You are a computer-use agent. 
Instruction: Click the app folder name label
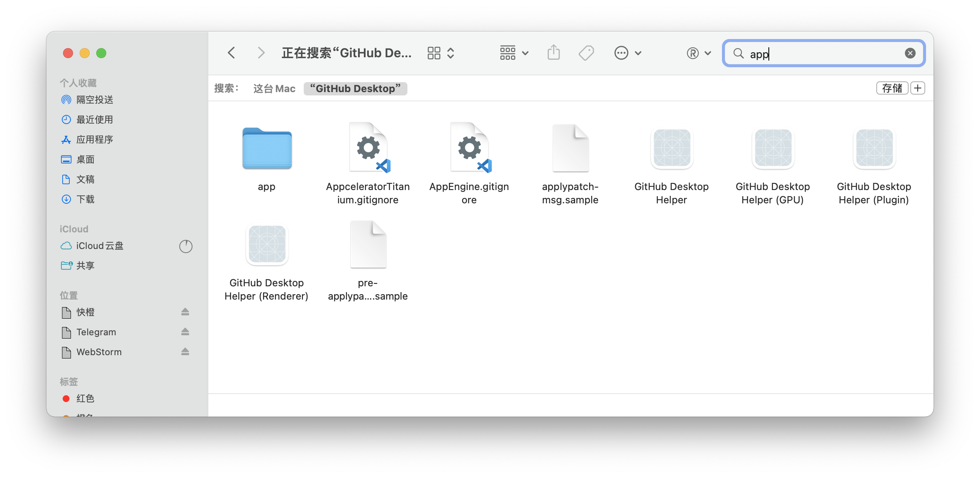[x=267, y=187]
